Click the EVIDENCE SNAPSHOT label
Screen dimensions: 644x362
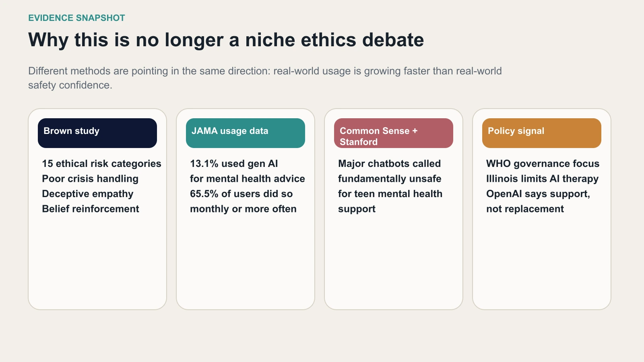click(76, 18)
